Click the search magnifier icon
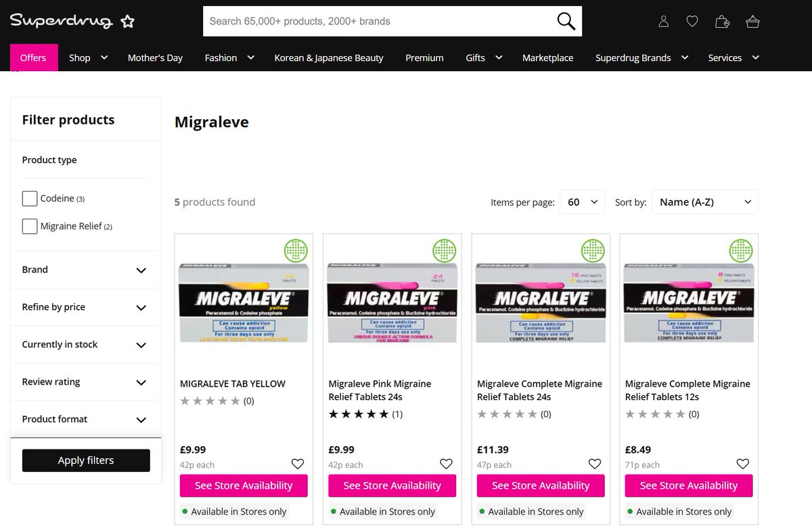Image resolution: width=812 pixels, height=528 pixels. coord(566,21)
